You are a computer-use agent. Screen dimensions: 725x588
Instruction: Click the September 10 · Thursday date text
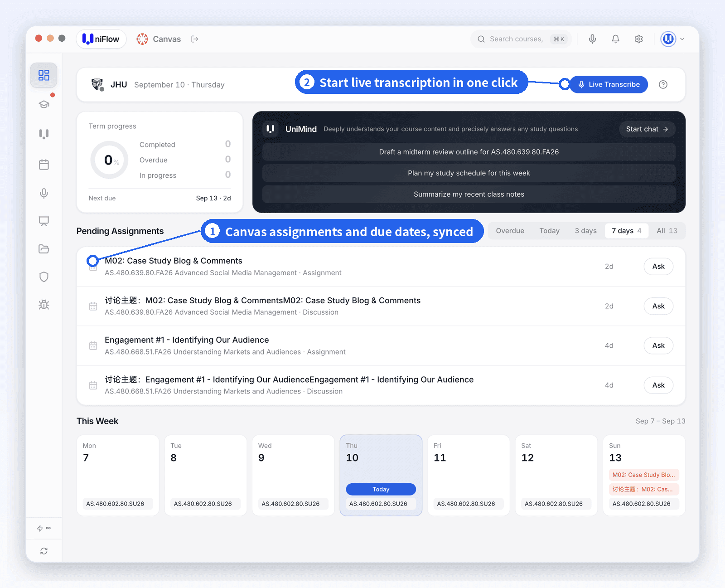pos(179,85)
